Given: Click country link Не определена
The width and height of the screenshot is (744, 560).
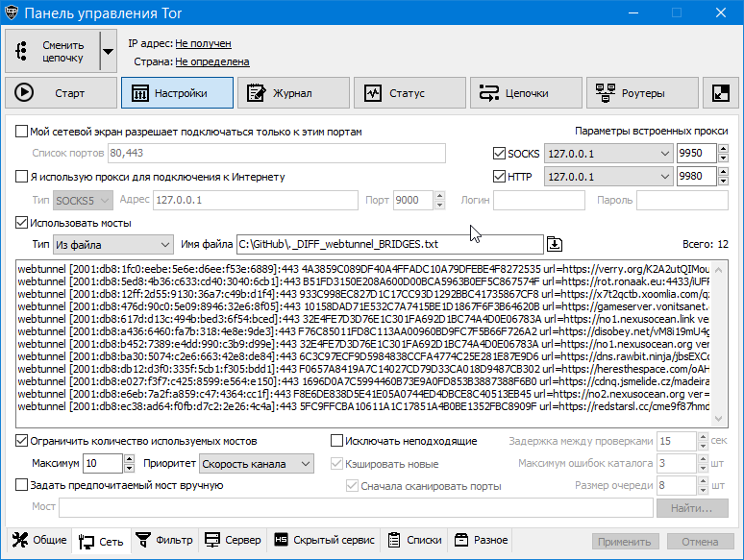Looking at the screenshot, I should tap(212, 61).
